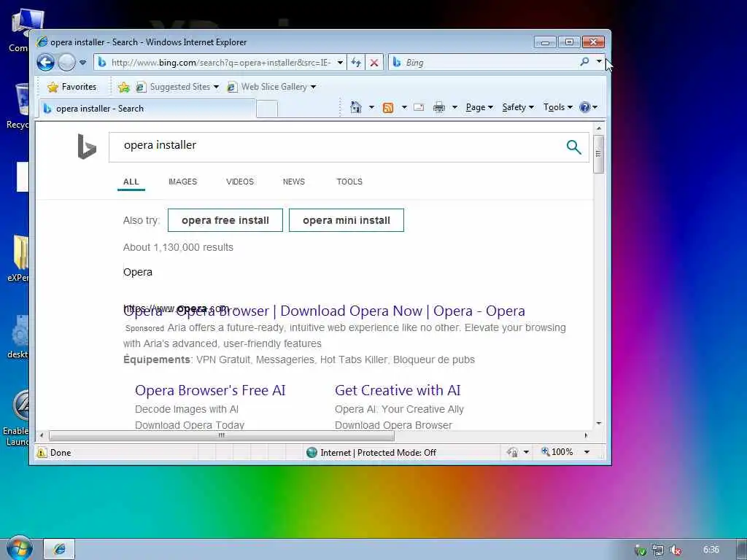Open the Favorites star button
Screen dimensions: 747x560
pyautogui.click(x=72, y=87)
